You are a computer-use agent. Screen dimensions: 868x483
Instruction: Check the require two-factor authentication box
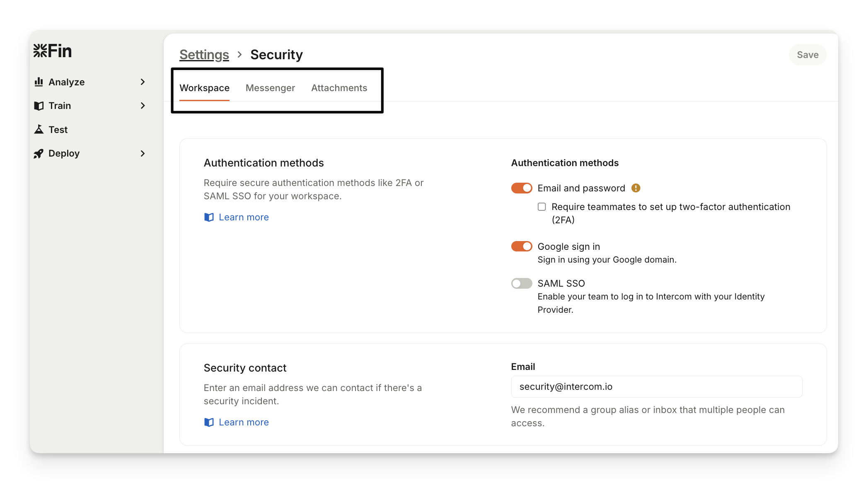tap(542, 207)
